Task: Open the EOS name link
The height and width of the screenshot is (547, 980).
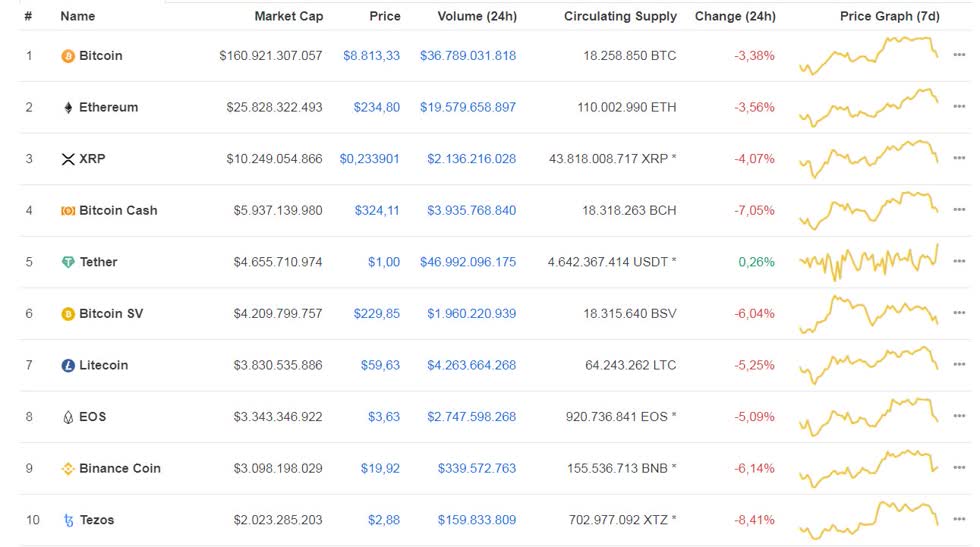Action: click(92, 417)
